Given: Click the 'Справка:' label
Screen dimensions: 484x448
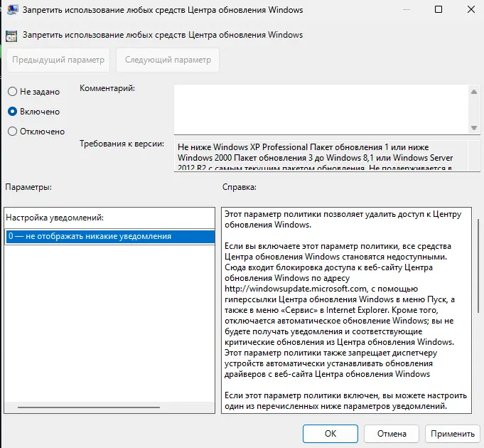Looking at the screenshot, I should (x=240, y=187).
